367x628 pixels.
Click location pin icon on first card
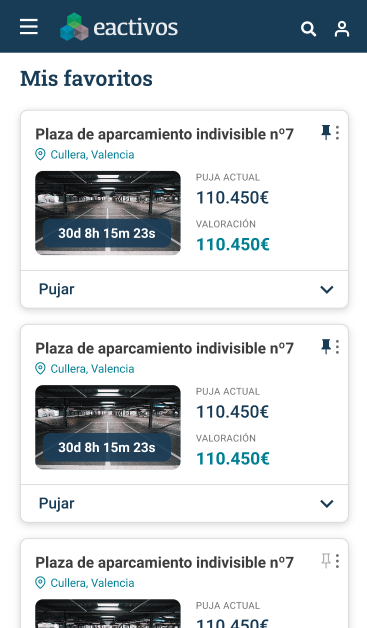pyautogui.click(x=40, y=154)
